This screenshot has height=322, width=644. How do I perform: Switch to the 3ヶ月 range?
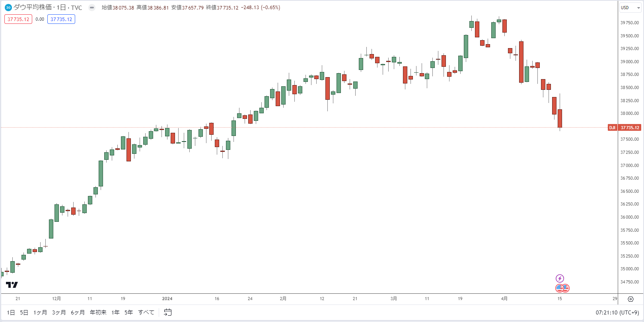[x=59, y=312]
